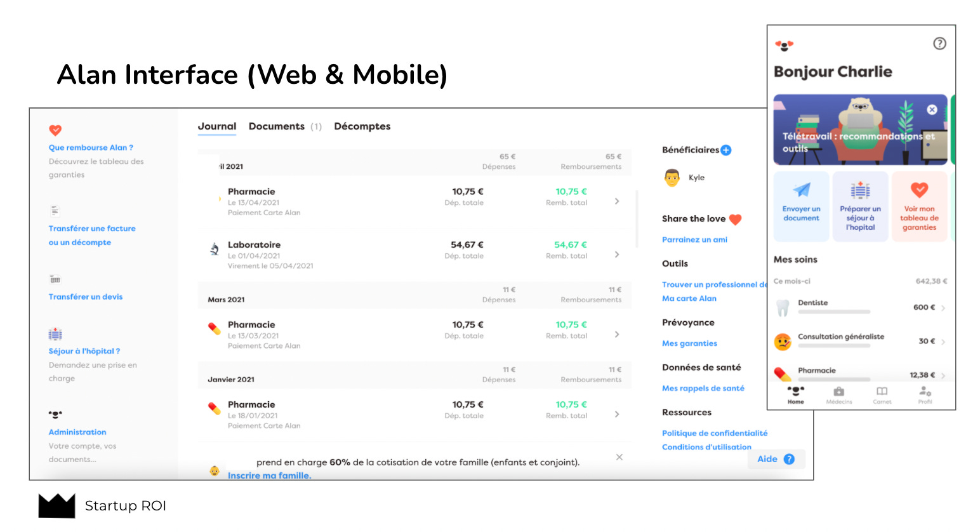The height and width of the screenshot is (532, 980).
Task: Expand Pharmacie 13/04/2021 entry chevron
Action: [x=617, y=201]
